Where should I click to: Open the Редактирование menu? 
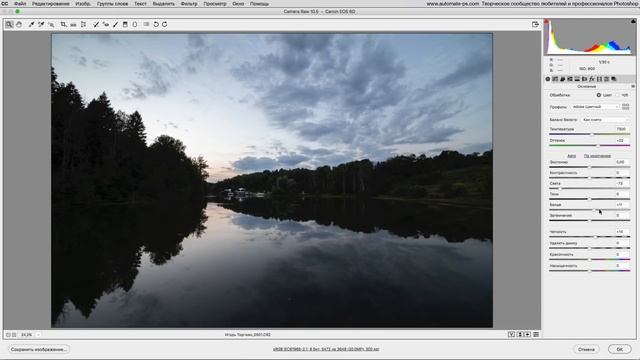pyautogui.click(x=51, y=4)
